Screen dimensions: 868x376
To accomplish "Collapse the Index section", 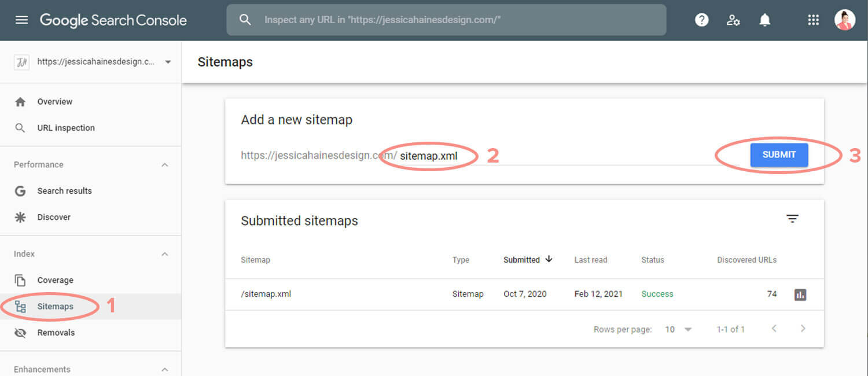I will (x=165, y=254).
